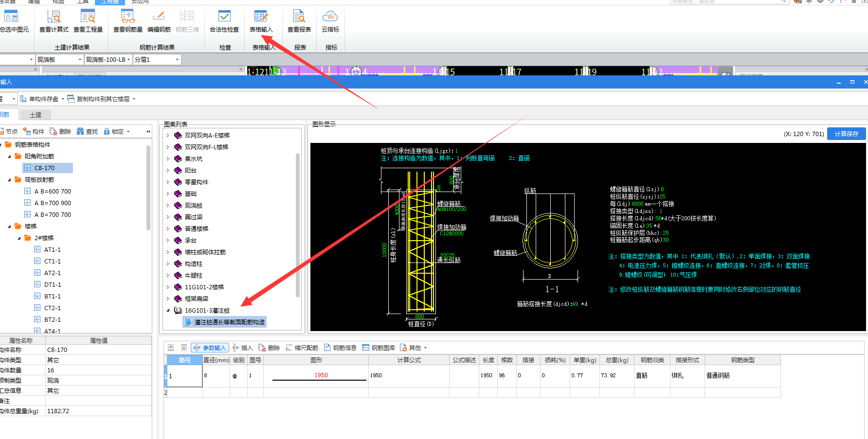The image size is (868, 439).
Task: Click the 云指标 cloud icon
Action: [330, 21]
